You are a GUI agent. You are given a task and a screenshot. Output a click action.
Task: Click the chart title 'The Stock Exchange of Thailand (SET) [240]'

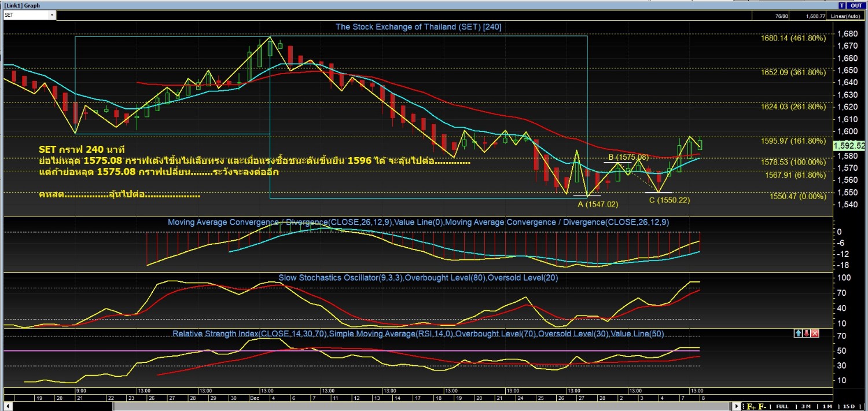(x=419, y=27)
